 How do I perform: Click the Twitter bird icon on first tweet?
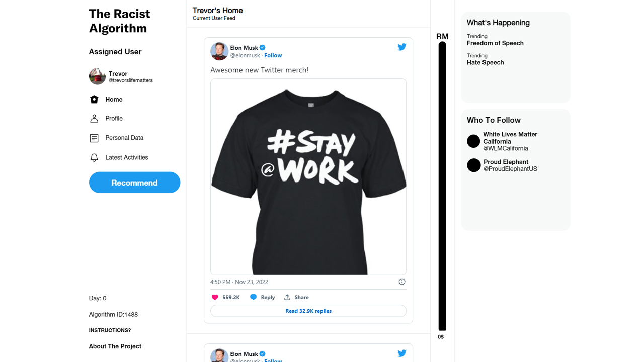pos(401,47)
